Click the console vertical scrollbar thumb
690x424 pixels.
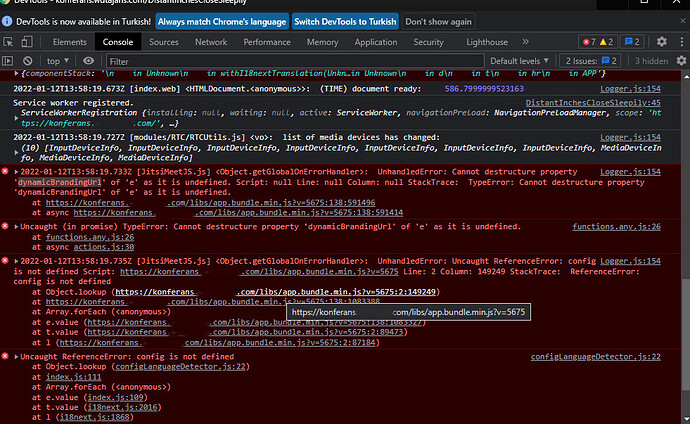pyautogui.click(x=686, y=334)
